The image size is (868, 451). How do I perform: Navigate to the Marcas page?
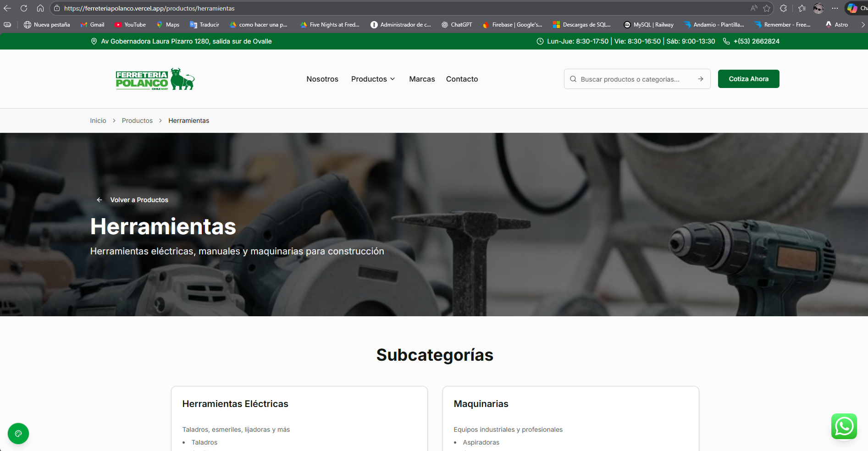(422, 79)
